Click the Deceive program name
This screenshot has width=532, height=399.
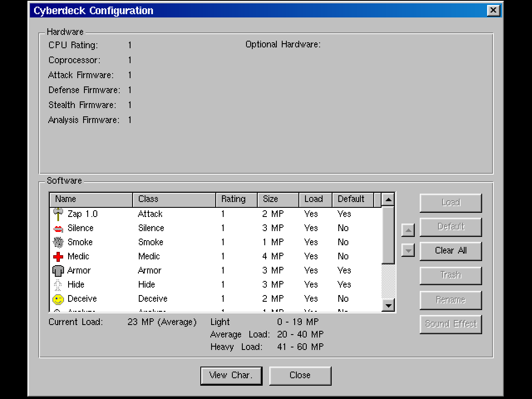pos(82,299)
